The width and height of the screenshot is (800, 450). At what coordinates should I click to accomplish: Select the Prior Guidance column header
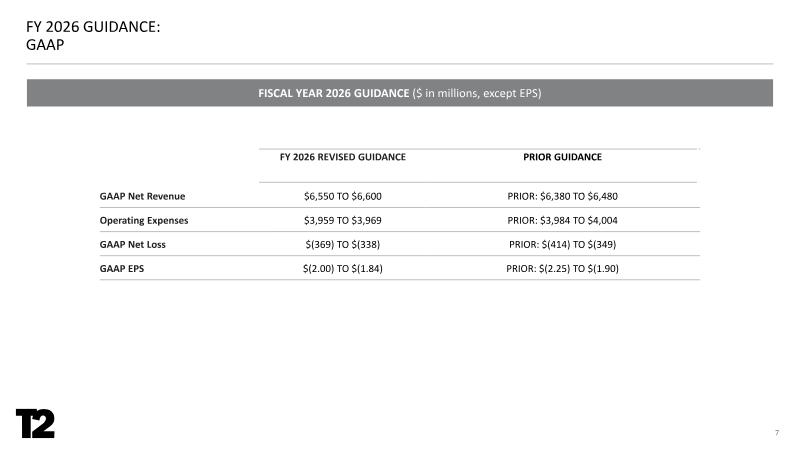pyautogui.click(x=562, y=158)
